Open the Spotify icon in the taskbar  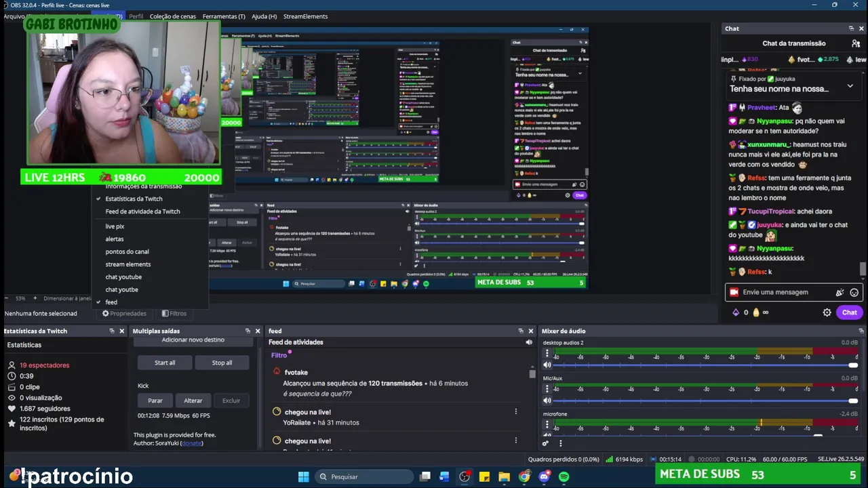tap(564, 476)
